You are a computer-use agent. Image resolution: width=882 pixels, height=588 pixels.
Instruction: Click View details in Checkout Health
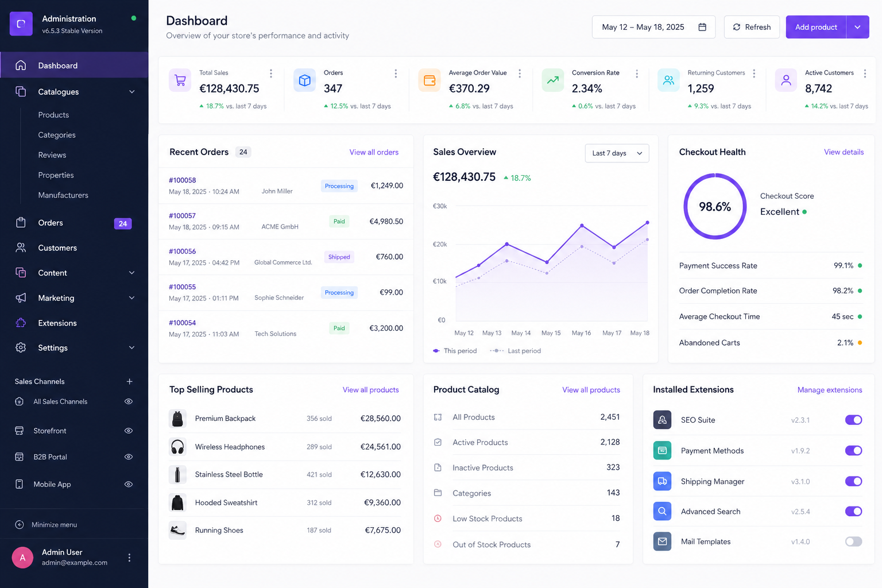coord(844,152)
